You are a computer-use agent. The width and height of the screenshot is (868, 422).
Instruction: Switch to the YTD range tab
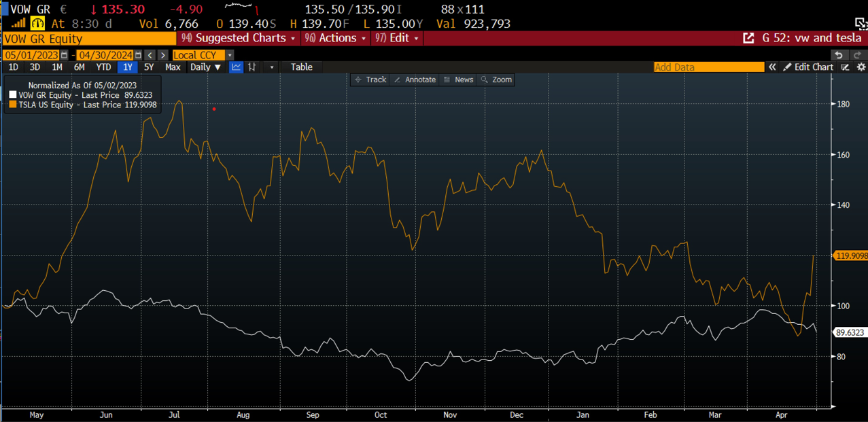pyautogui.click(x=103, y=67)
